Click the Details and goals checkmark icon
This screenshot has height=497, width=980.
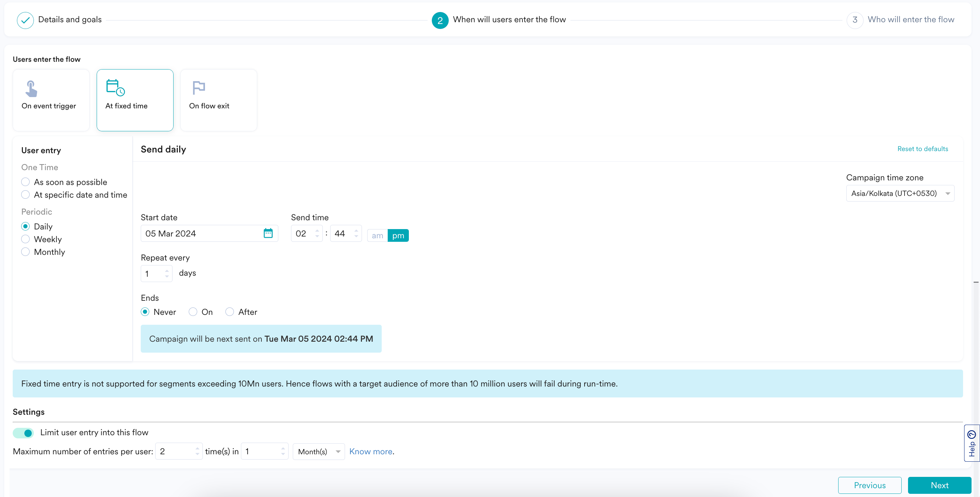point(25,20)
